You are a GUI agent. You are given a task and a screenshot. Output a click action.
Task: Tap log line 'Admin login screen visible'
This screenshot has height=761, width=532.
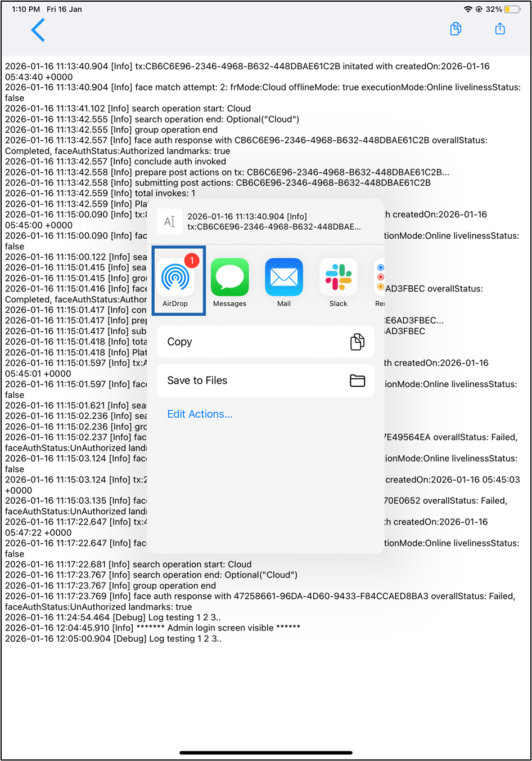pyautogui.click(x=153, y=628)
